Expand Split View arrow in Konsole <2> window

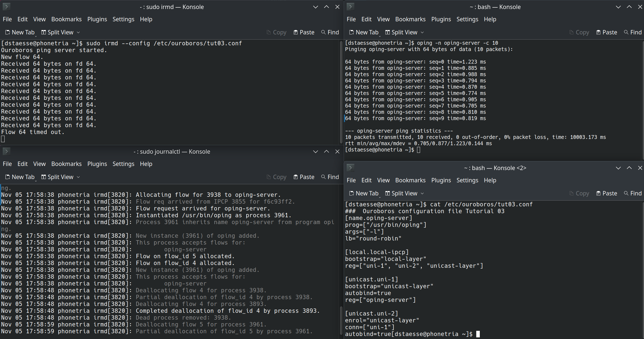point(423,194)
